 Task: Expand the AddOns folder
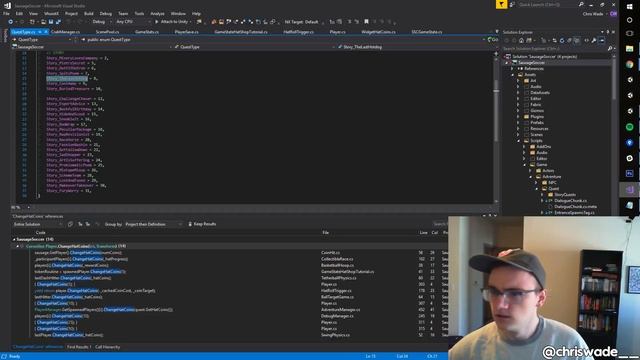coord(524,147)
